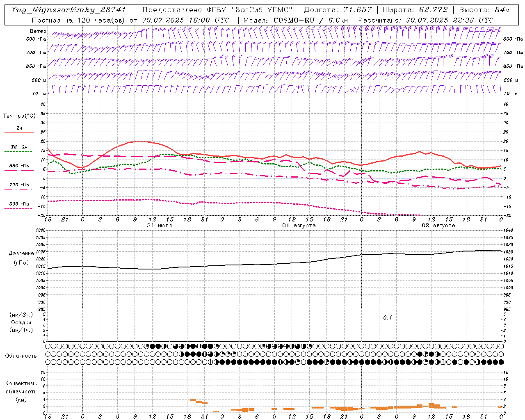Click the 2м temperature legend label
The height and width of the screenshot is (420, 525).
[19, 128]
